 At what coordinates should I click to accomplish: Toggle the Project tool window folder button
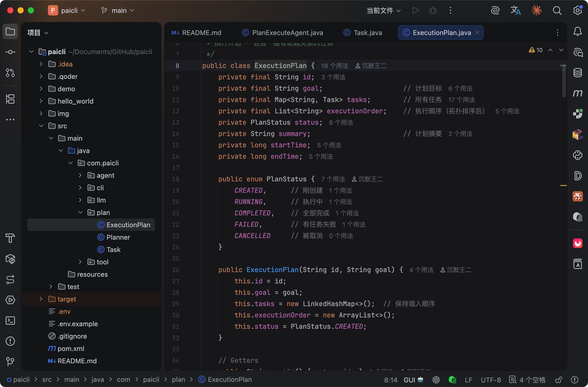10,32
